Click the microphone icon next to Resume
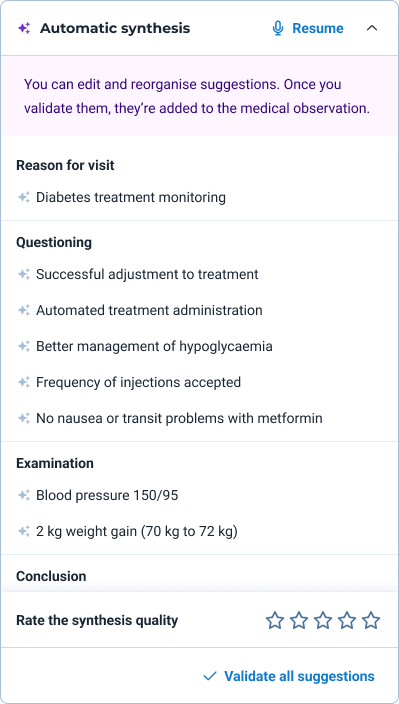Screen dimensions: 399x704 (278, 28)
